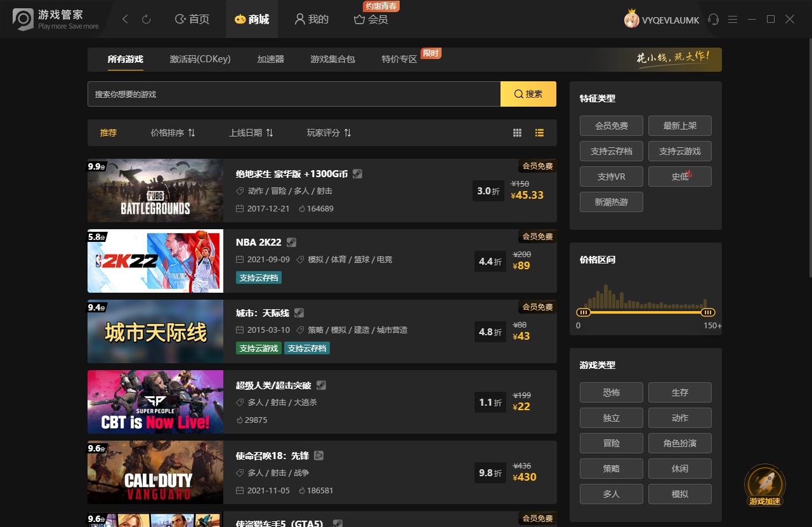Filter by 角色扮演 game type
Viewport: 812px width, 527px height.
pos(680,443)
